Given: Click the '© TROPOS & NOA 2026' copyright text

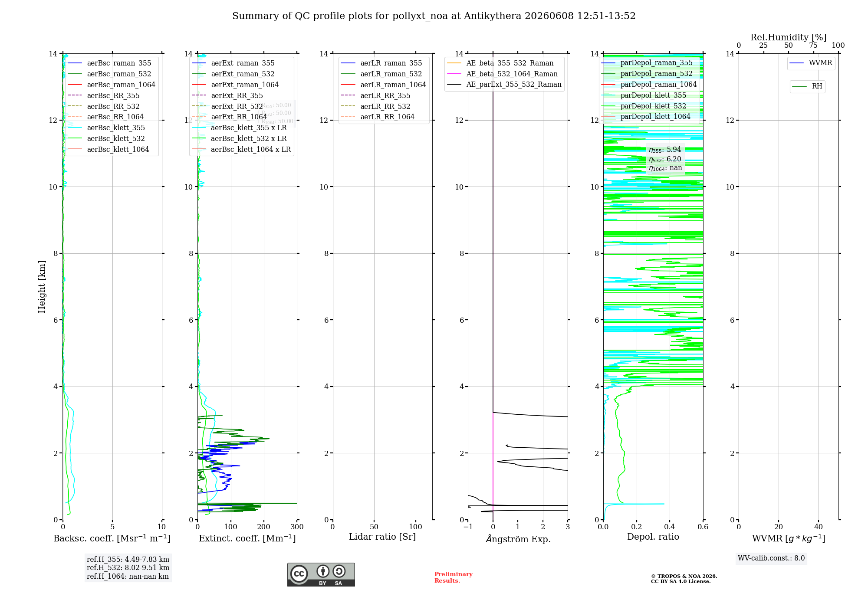Looking at the screenshot, I should tap(684, 576).
